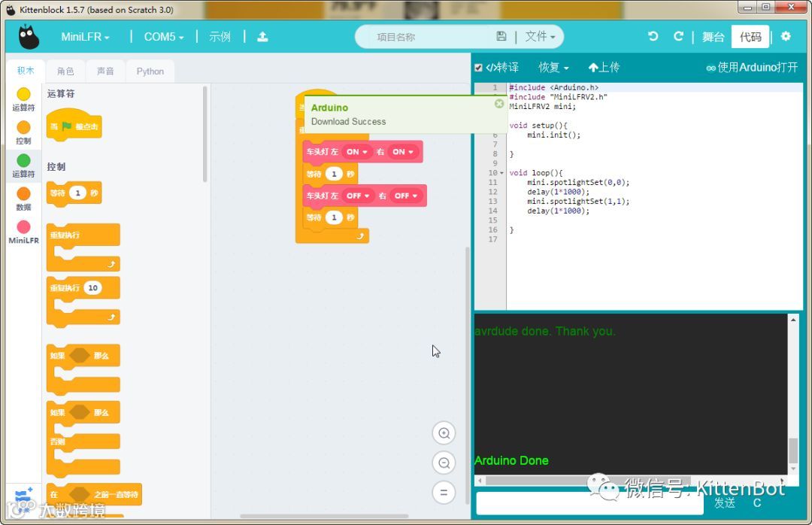Open left headlight OFF dropdown in second block
The width and height of the screenshot is (812, 525).
(x=359, y=196)
